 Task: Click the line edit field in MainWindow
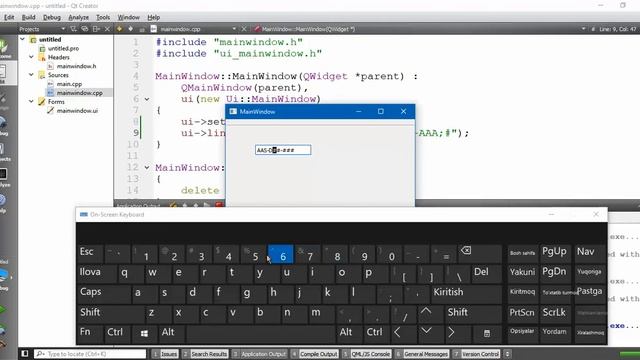tap(283, 150)
